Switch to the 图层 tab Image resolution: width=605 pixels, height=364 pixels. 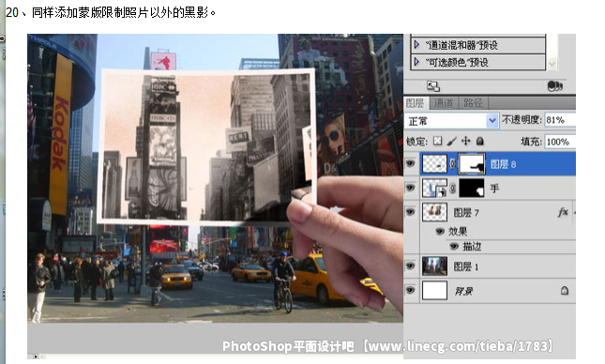coord(416,102)
